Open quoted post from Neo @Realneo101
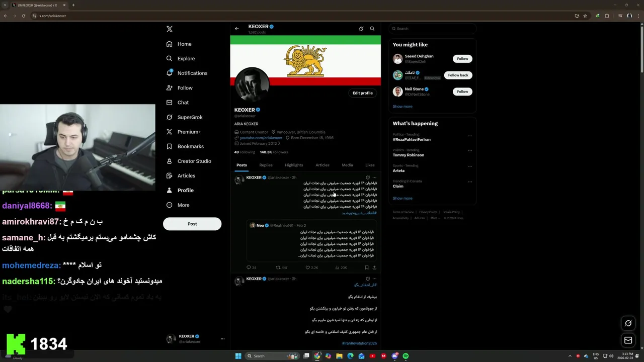Screen dimensions: 644x362 (311, 240)
